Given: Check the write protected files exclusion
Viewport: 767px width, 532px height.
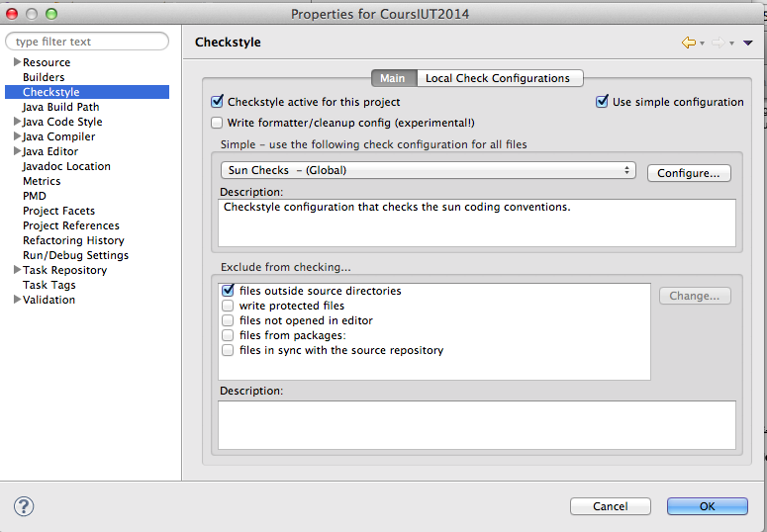Looking at the screenshot, I should click(x=228, y=306).
